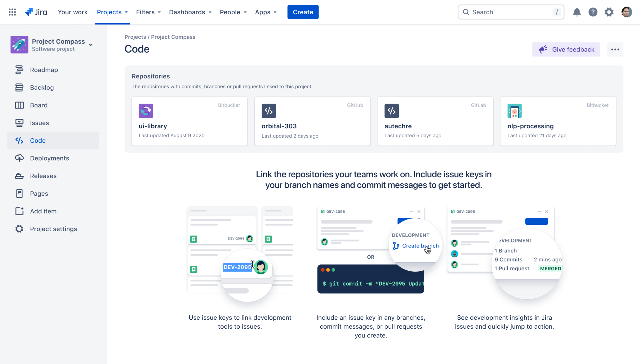Select Projects in breadcrumb navigation
Image resolution: width=640 pixels, height=364 pixels.
tap(135, 37)
